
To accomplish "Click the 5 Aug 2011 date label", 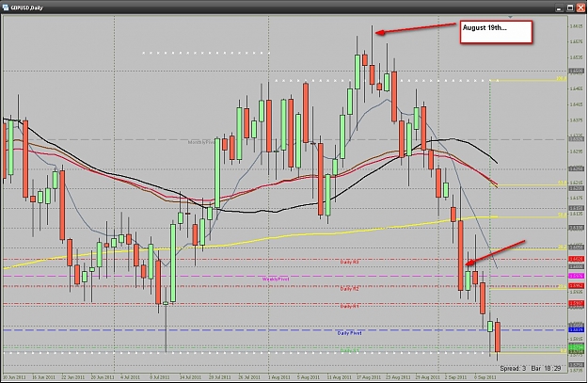I will pos(309,377).
